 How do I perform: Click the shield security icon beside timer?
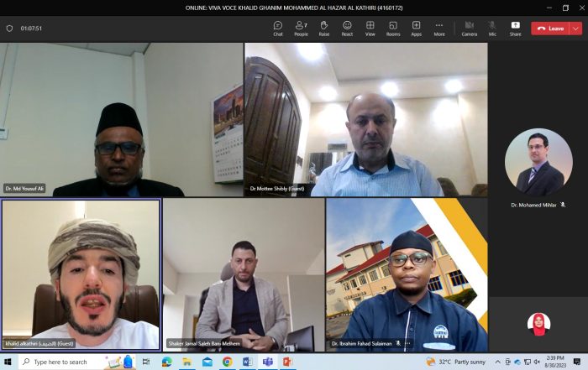(10, 28)
